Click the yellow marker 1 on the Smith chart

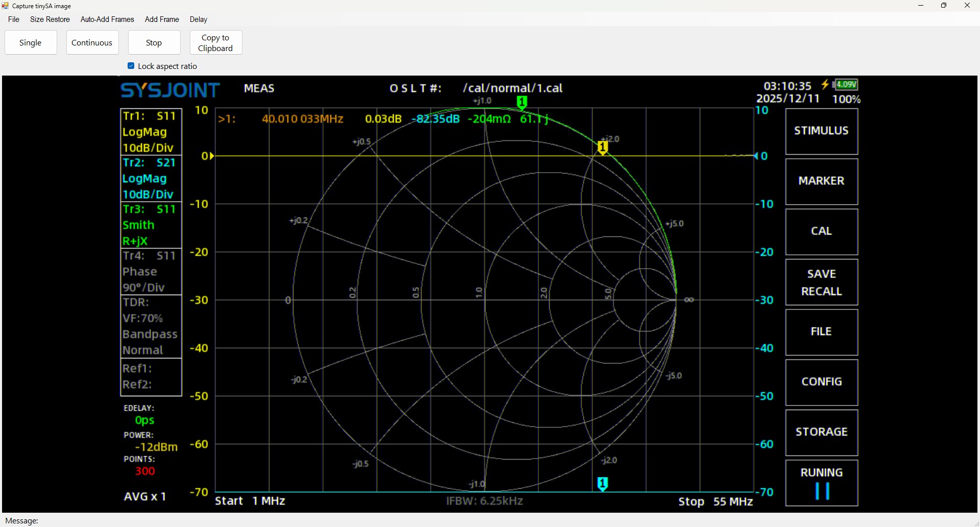click(602, 148)
